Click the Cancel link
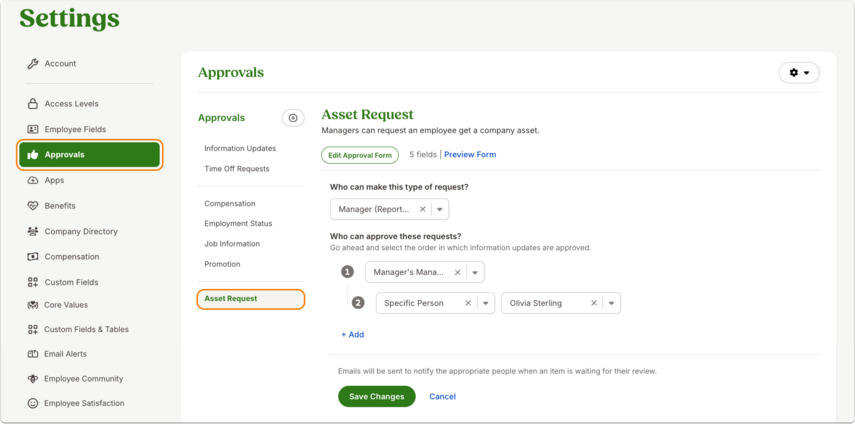Image resolution: width=855 pixels, height=424 pixels. [442, 397]
